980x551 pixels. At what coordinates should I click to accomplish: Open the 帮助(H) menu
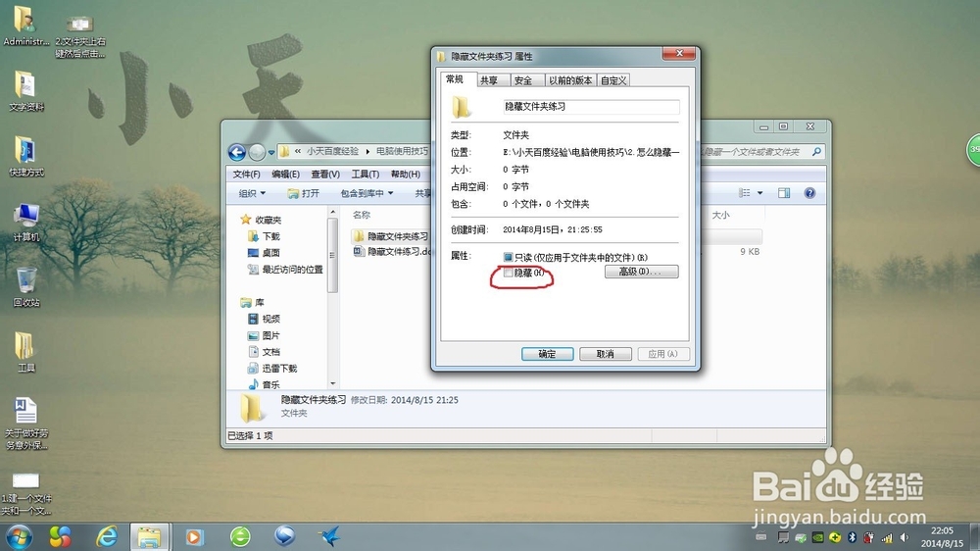click(x=405, y=174)
